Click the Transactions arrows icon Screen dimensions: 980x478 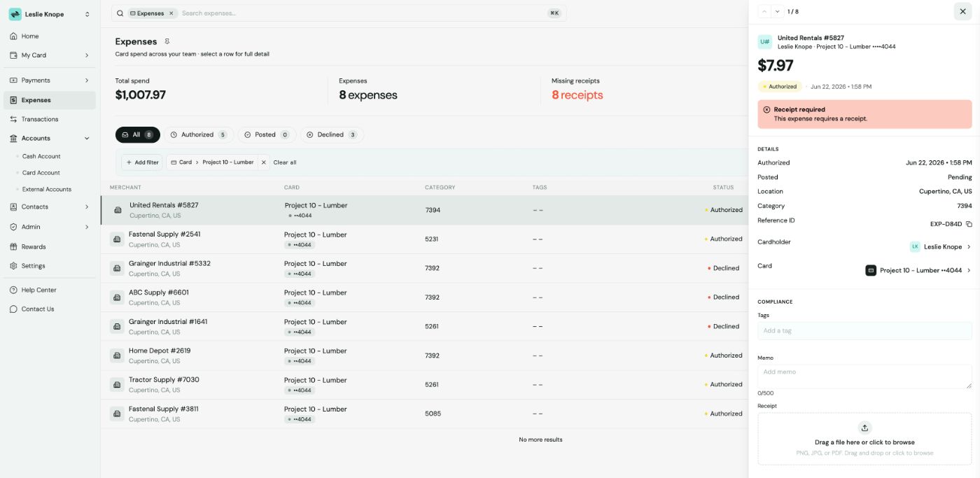click(x=13, y=119)
